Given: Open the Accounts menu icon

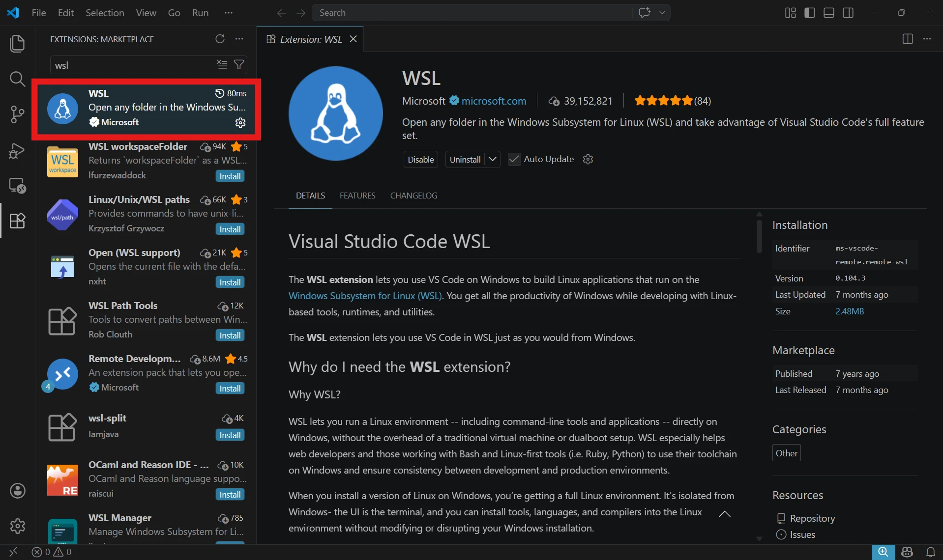Looking at the screenshot, I should tap(18, 491).
